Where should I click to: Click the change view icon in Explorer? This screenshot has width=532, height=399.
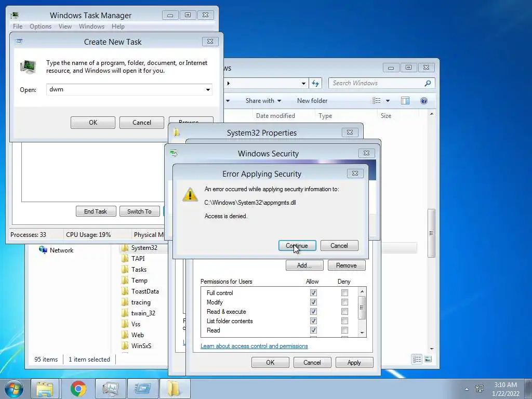click(x=376, y=101)
